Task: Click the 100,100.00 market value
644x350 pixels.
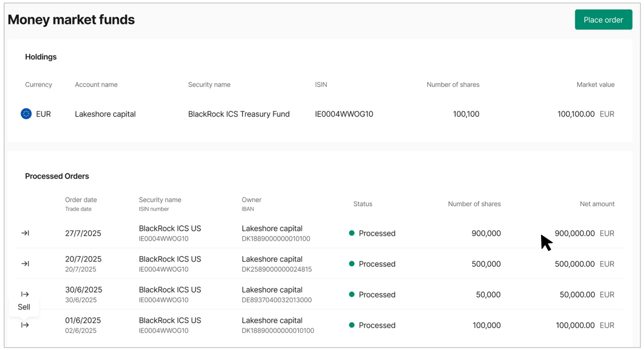Action: tap(576, 114)
